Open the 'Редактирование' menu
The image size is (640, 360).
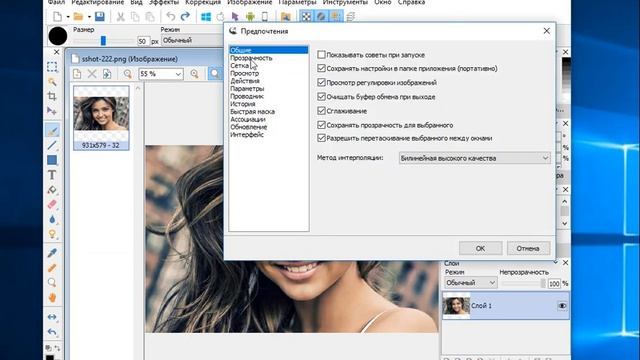(x=98, y=2)
